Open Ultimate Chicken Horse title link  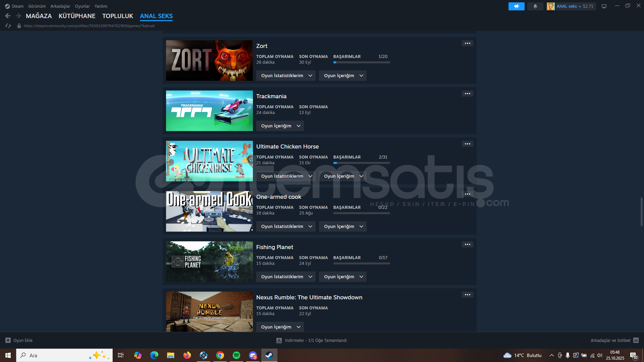[x=287, y=146]
